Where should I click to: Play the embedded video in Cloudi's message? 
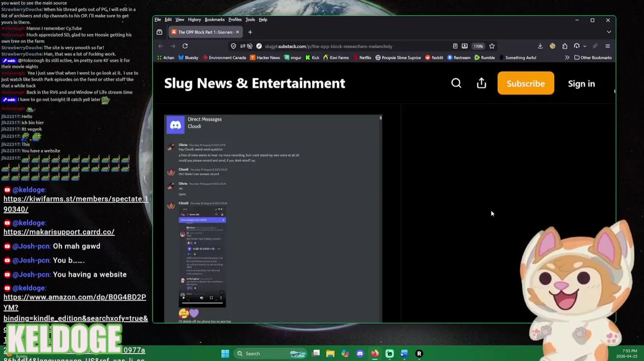184,297
